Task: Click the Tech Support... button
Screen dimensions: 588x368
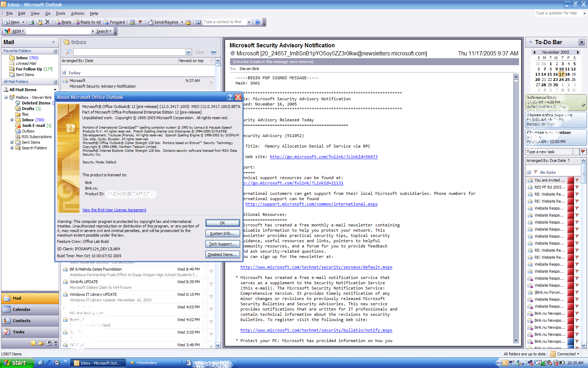Action: pyautogui.click(x=223, y=244)
